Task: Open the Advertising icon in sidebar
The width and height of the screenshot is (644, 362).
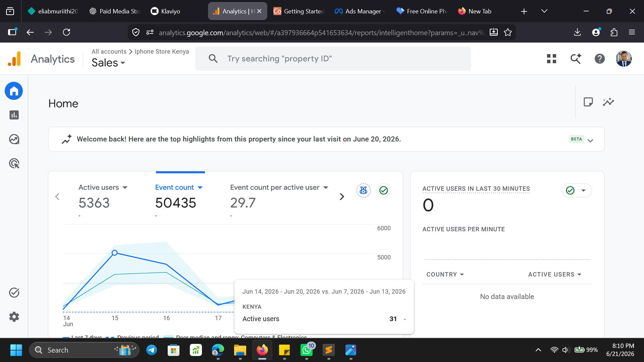Action: (x=14, y=164)
